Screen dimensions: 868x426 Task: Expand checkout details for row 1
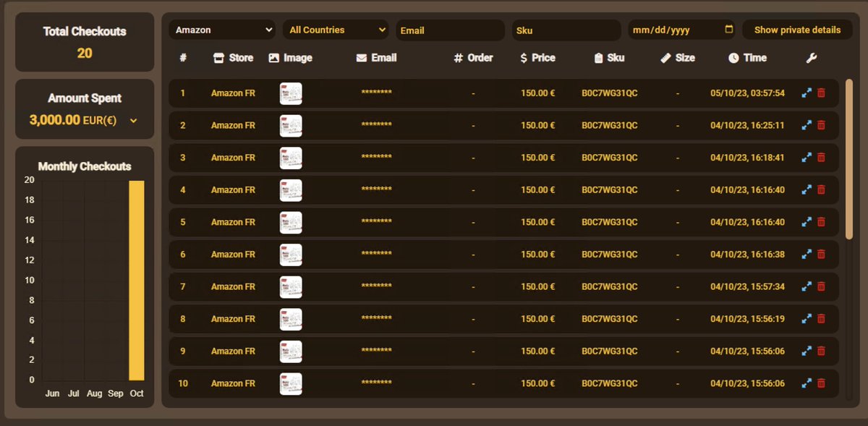tap(807, 93)
